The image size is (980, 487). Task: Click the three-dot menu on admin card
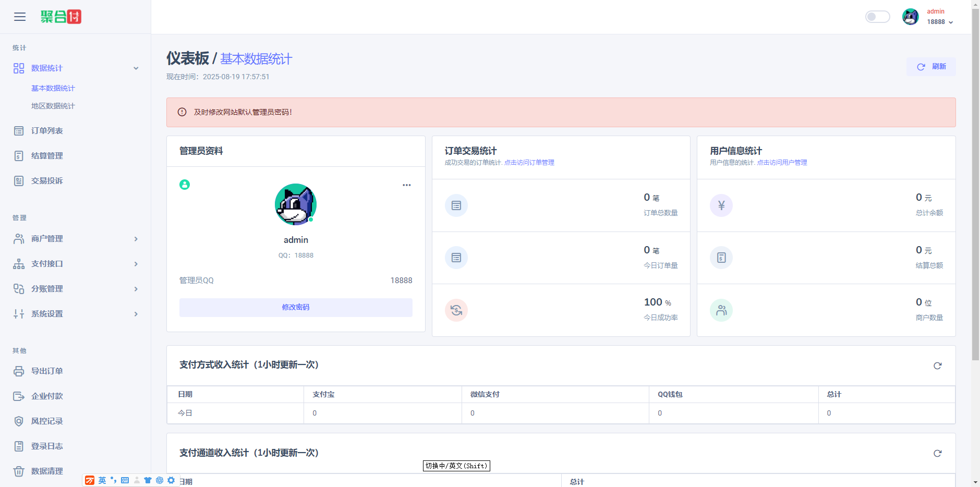point(406,185)
